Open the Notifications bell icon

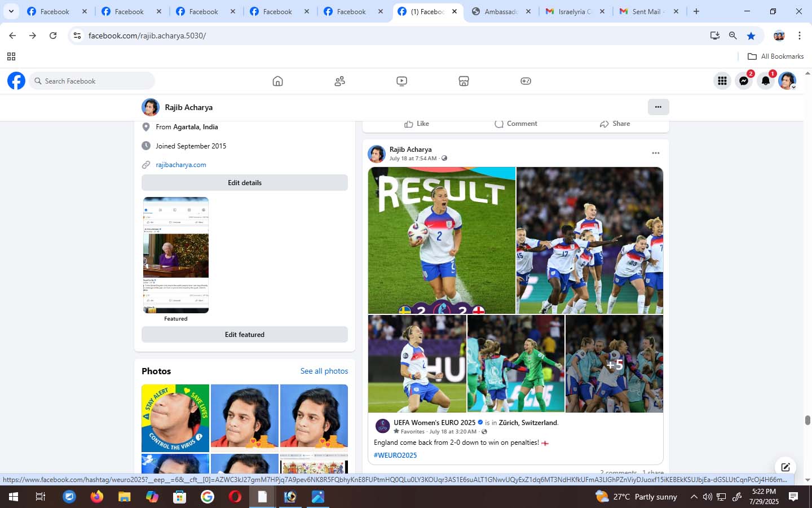coord(765,81)
